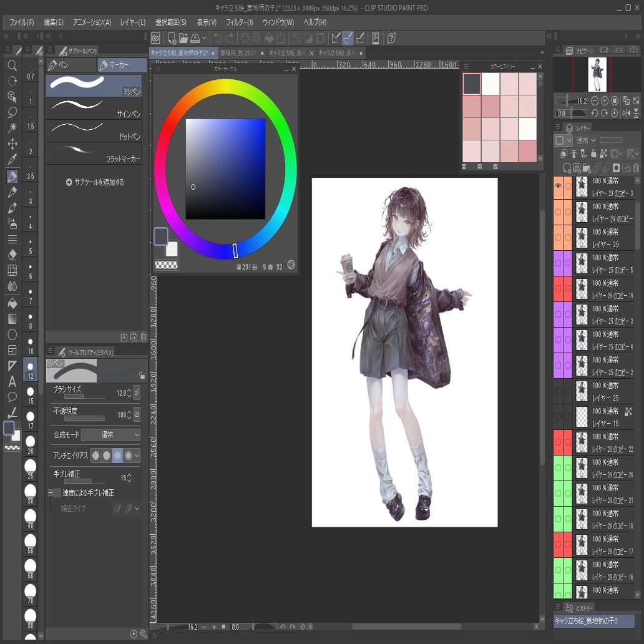Adjust the ブラシサイズ slider
The image size is (644, 644).
[x=84, y=397]
